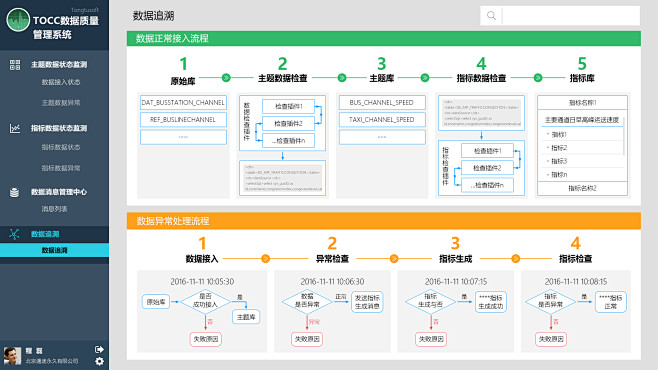Click 是否成功接入 decision diamond
658x370 pixels.
coord(205,301)
